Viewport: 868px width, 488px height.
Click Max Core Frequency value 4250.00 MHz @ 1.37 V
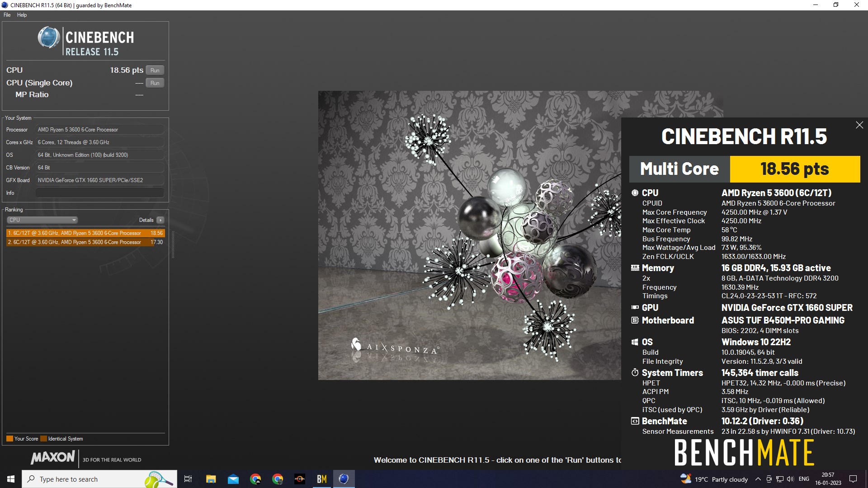(x=754, y=212)
